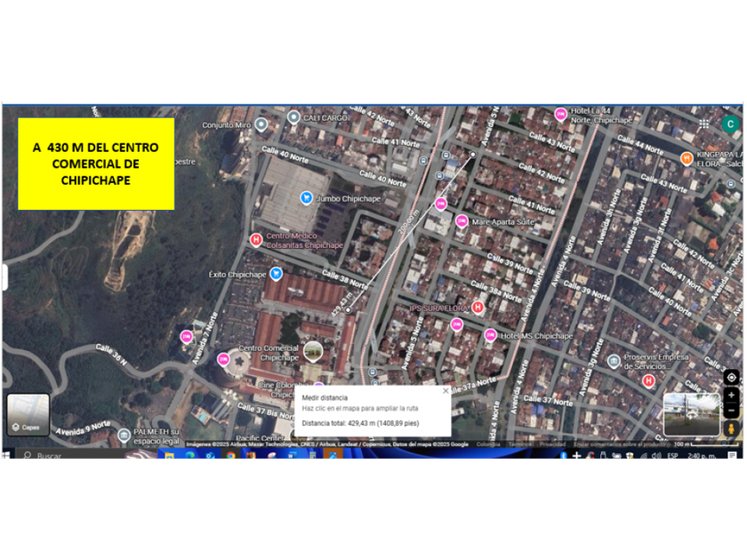Zoom out with the minus button
747x560 pixels.
tap(731, 410)
